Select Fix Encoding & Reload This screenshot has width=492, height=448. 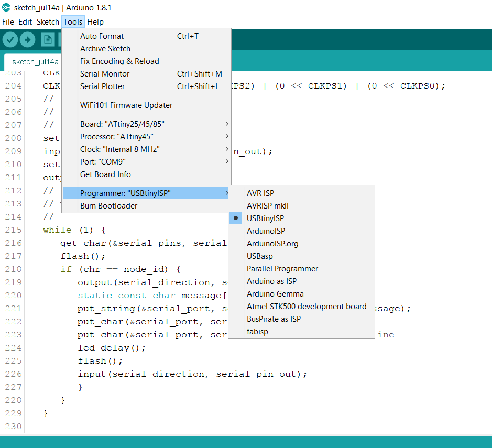[146, 61]
